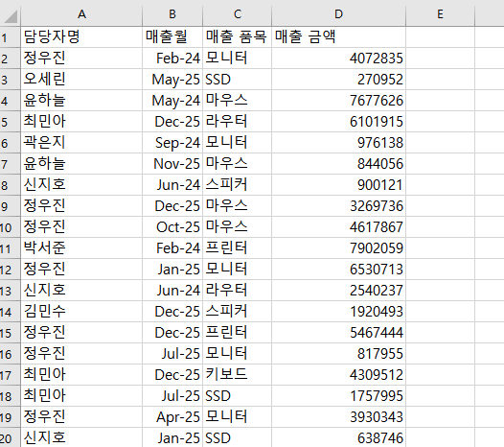
Task: Select 프린터 cell in row 15
Action: pyautogui.click(x=238, y=333)
